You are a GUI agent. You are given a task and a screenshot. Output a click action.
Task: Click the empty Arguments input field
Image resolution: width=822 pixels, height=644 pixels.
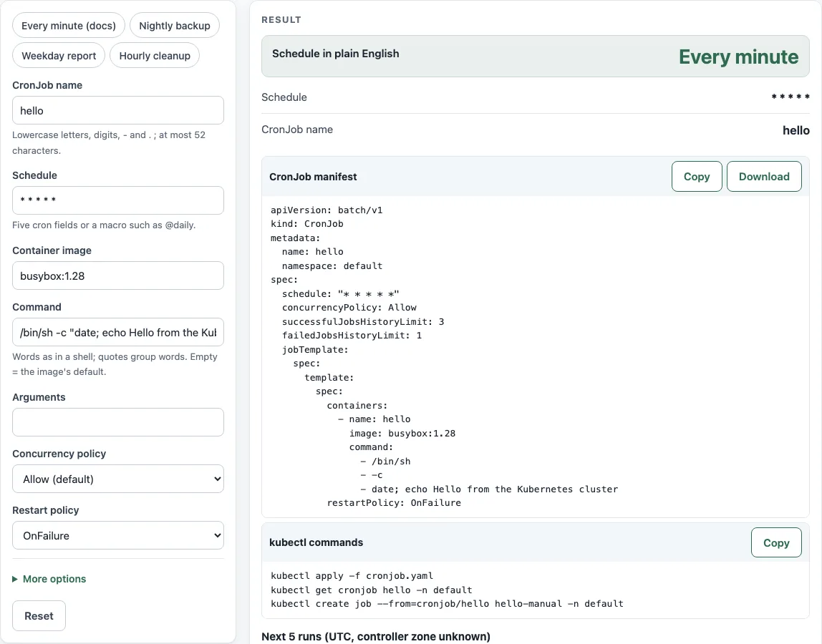(118, 422)
